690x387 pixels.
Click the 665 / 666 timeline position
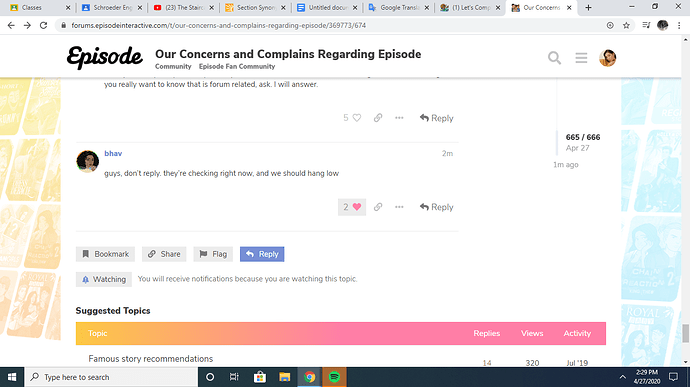point(583,137)
